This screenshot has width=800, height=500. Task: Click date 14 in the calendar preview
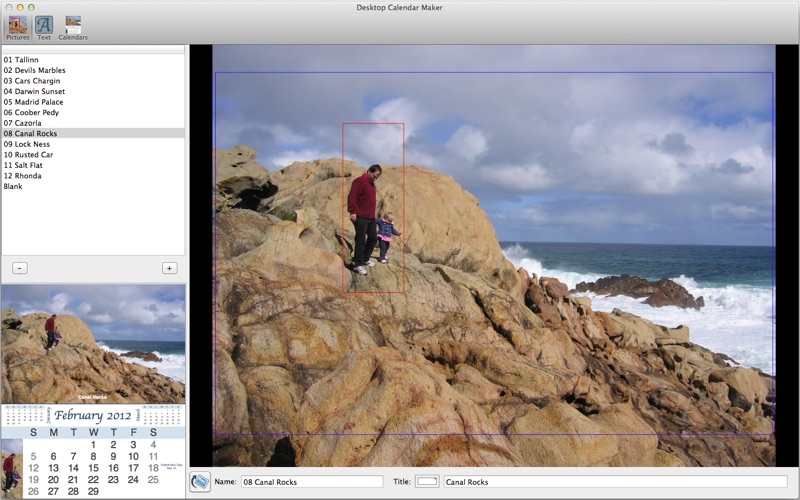point(73,468)
